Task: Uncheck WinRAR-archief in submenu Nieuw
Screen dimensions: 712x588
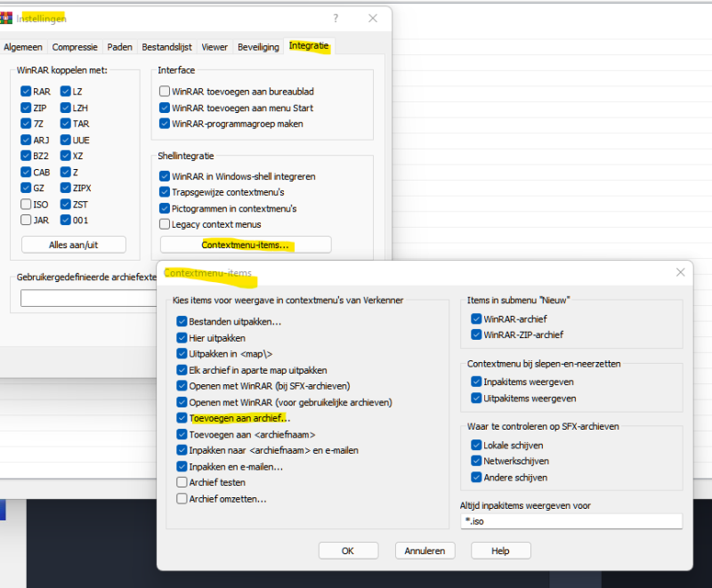Action: point(476,318)
